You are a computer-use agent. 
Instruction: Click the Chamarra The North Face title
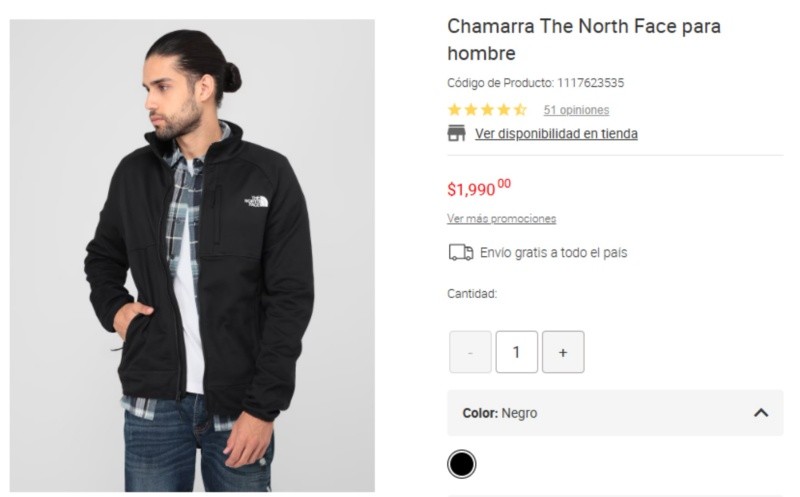coord(583,39)
